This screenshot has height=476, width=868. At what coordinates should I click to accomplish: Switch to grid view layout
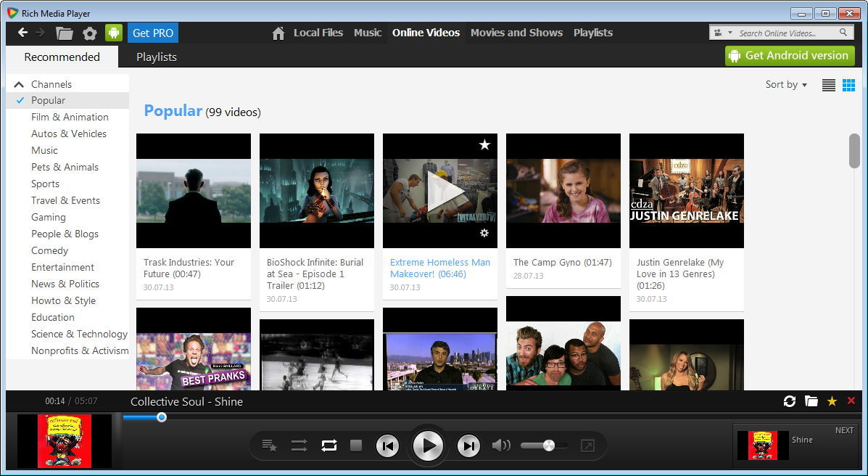[x=848, y=85]
